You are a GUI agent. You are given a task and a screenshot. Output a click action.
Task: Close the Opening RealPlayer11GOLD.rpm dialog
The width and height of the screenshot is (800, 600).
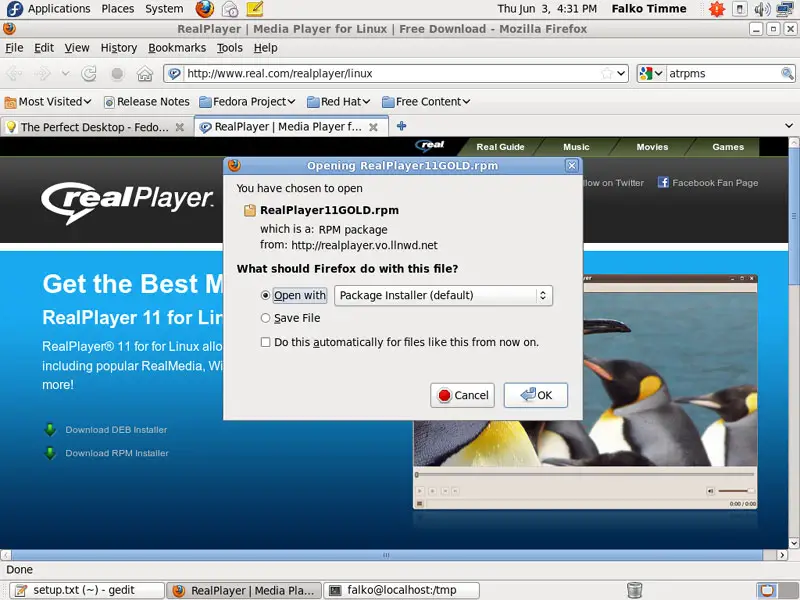[571, 165]
